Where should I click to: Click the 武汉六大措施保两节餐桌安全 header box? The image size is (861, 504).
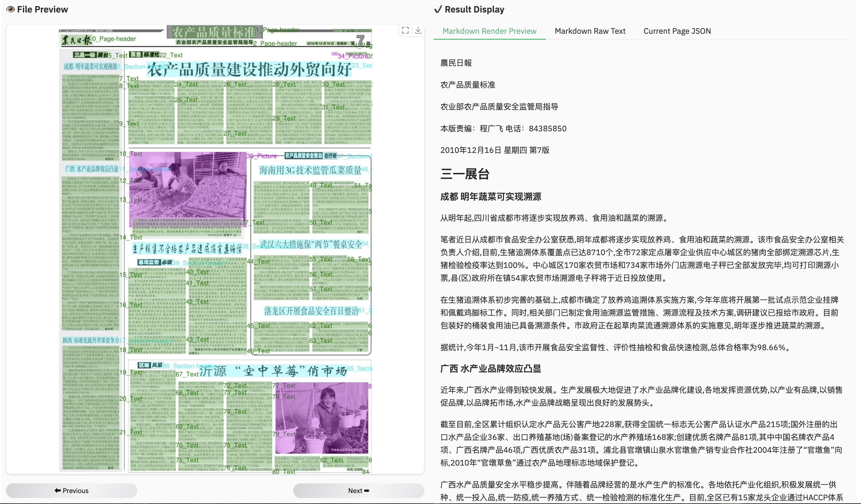click(310, 244)
